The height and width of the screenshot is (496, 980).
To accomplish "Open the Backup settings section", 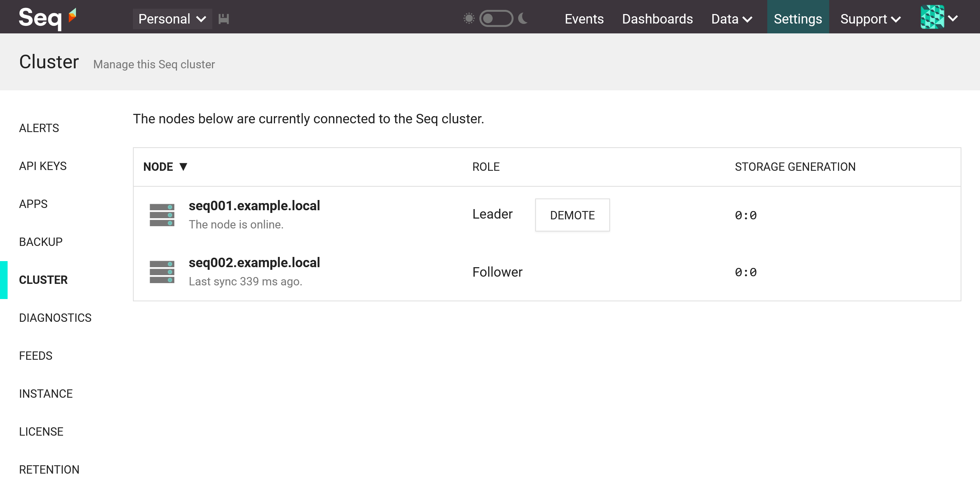I will pos(41,242).
